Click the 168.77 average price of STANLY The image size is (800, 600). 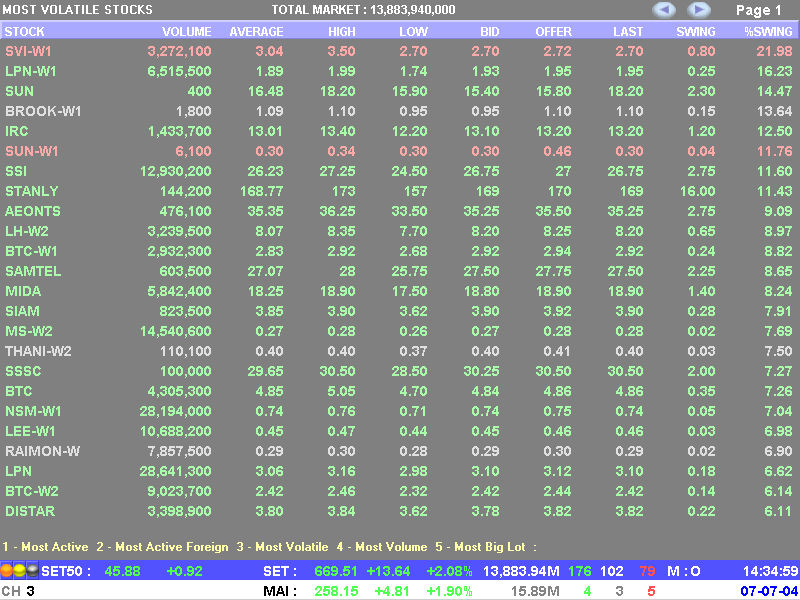tap(261, 191)
